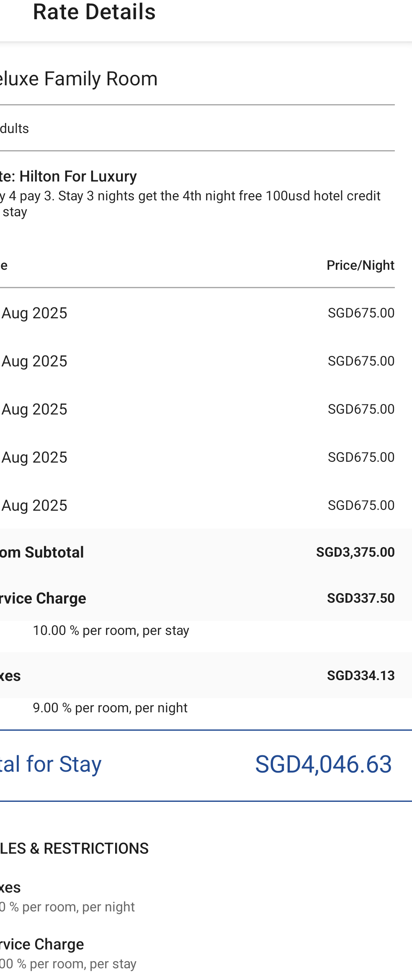Viewport: 412px width, 980px height.
Task: Click the Taxes SGD334.13 amount
Action: [360, 676]
